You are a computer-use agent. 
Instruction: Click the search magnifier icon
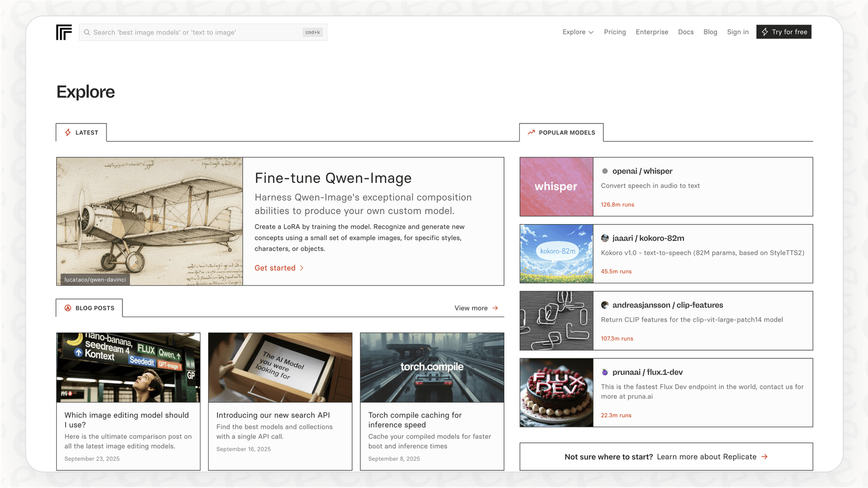(x=87, y=32)
